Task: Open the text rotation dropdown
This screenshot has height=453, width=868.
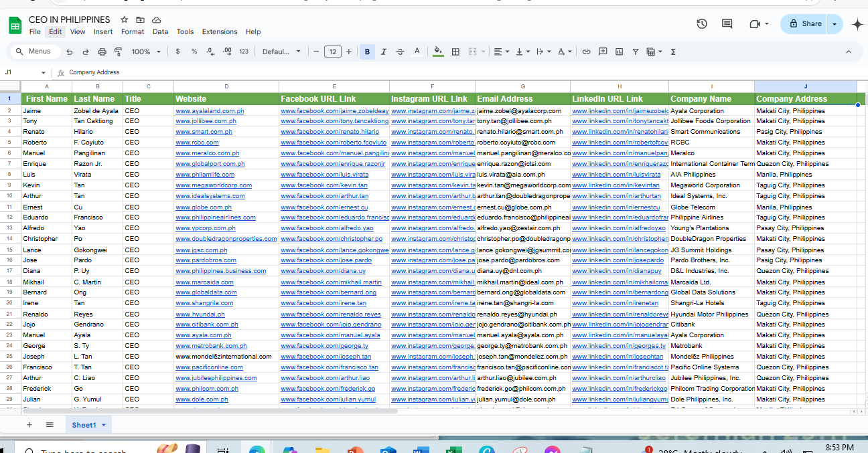Action: [564, 52]
